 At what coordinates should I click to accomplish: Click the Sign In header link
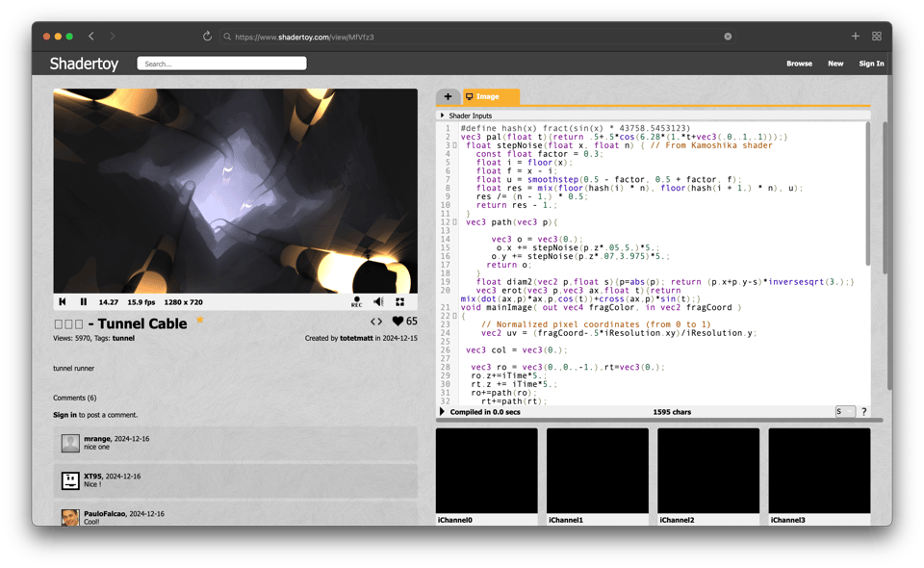tap(871, 64)
